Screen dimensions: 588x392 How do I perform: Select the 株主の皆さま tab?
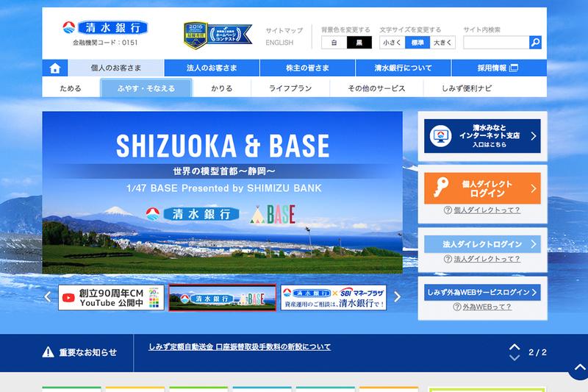coord(307,68)
